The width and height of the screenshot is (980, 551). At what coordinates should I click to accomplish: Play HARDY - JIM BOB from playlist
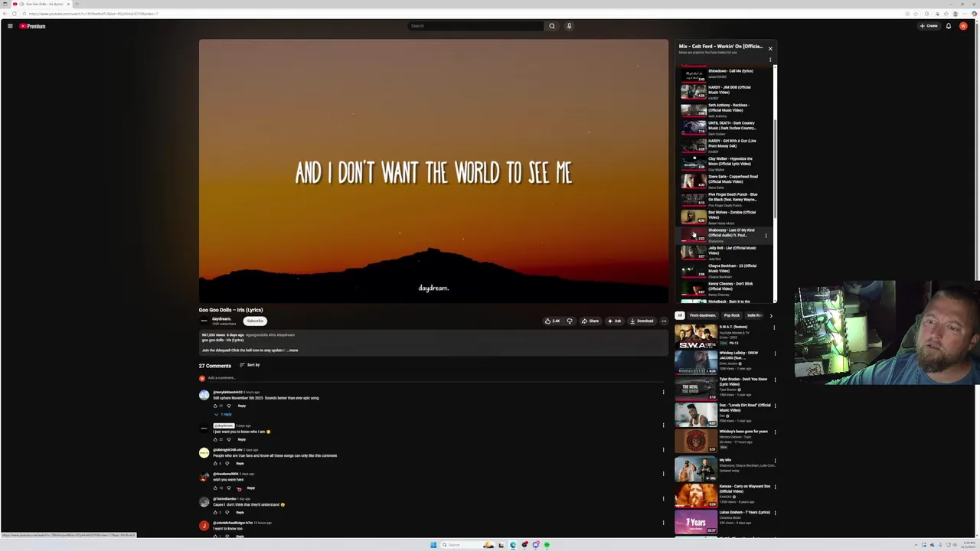point(724,92)
